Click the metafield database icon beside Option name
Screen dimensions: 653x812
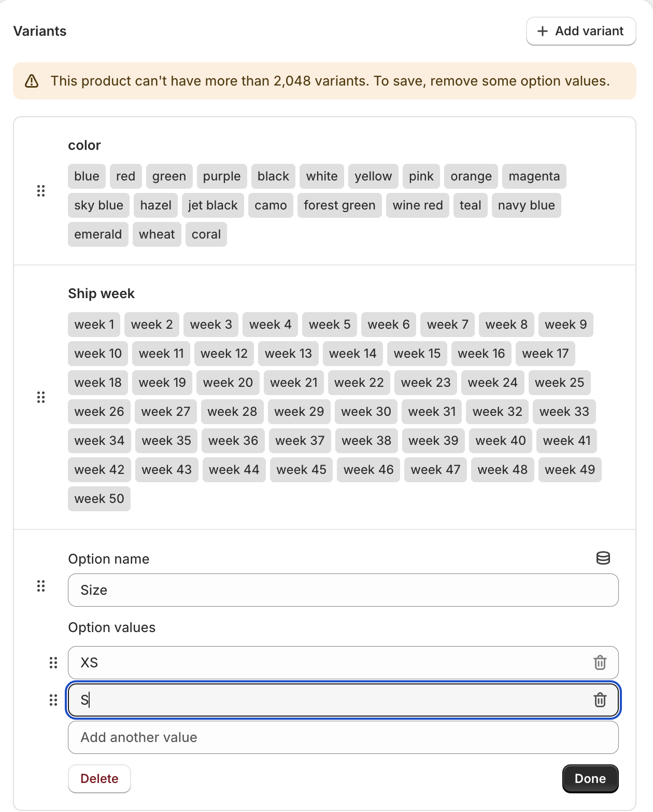603,558
